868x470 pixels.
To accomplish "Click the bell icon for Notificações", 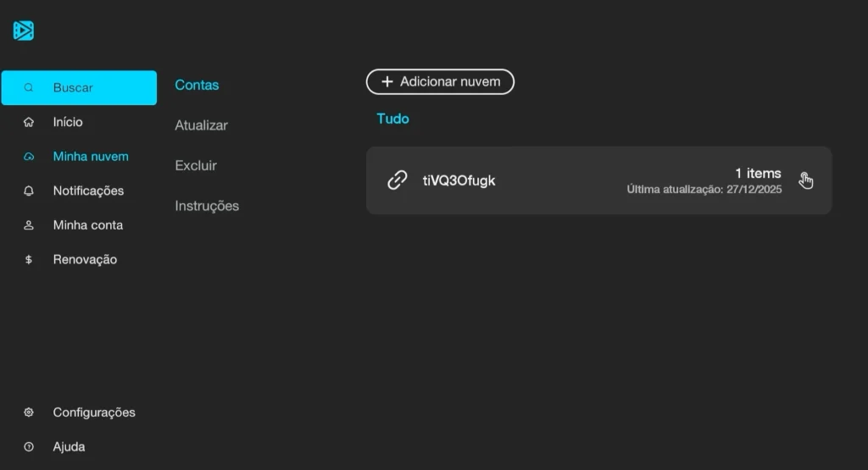I will (x=29, y=191).
